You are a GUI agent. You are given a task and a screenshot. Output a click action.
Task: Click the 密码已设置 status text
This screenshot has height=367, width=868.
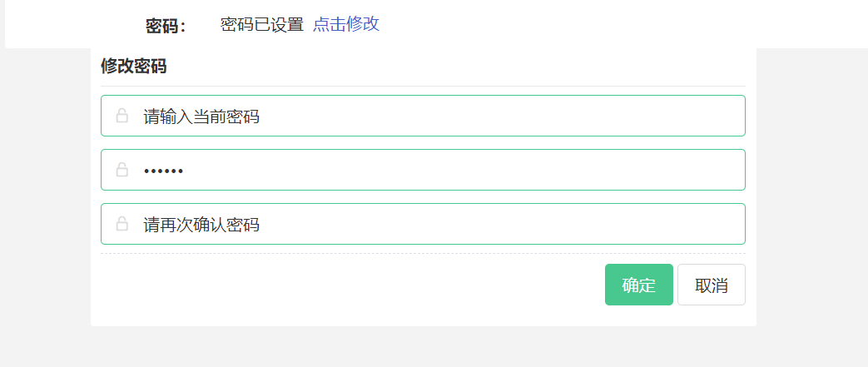[262, 24]
